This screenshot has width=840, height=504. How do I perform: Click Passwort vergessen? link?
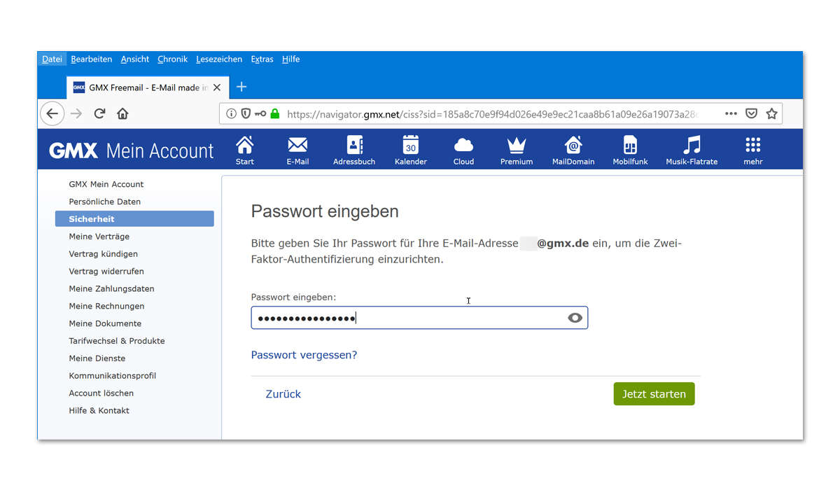coord(304,355)
